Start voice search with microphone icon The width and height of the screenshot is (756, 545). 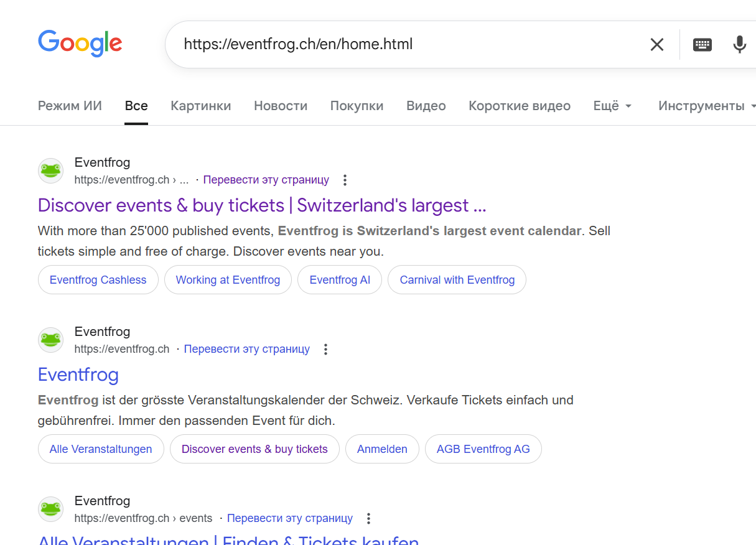[739, 44]
